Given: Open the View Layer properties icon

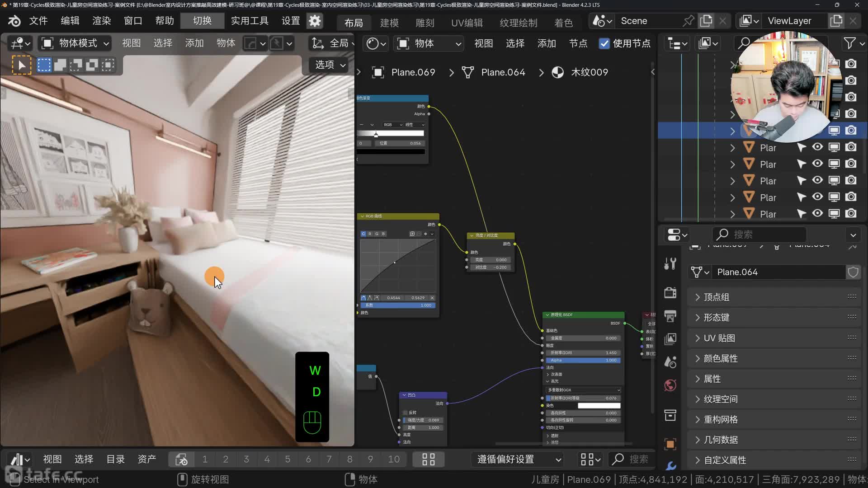Looking at the screenshot, I should 670,339.
